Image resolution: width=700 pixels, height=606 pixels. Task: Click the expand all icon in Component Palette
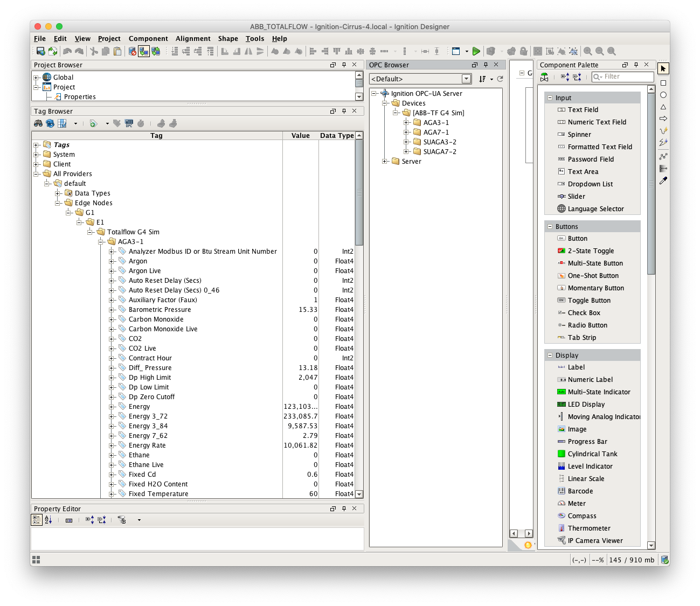[565, 77]
